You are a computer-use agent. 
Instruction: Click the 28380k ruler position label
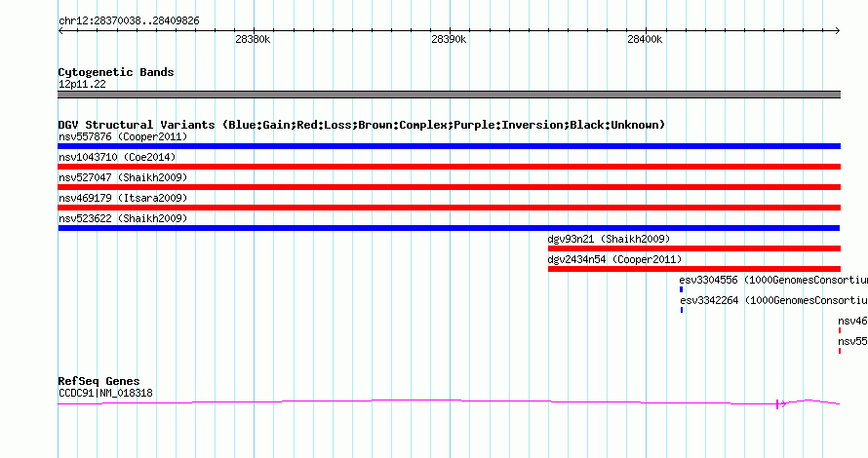point(253,39)
